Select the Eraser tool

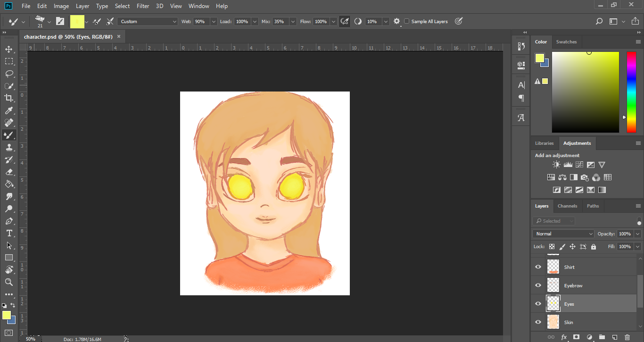click(x=9, y=172)
